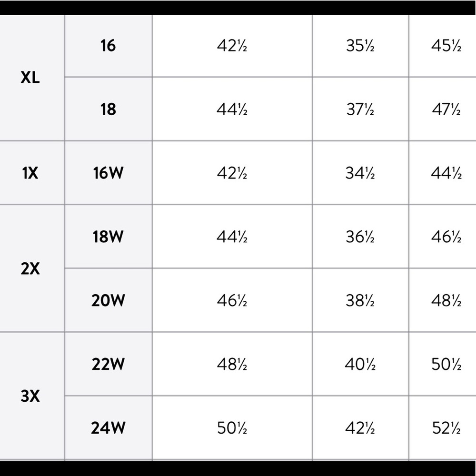Select the 37½ measurement value
Viewport: 476px width, 476px height.
coord(360,109)
